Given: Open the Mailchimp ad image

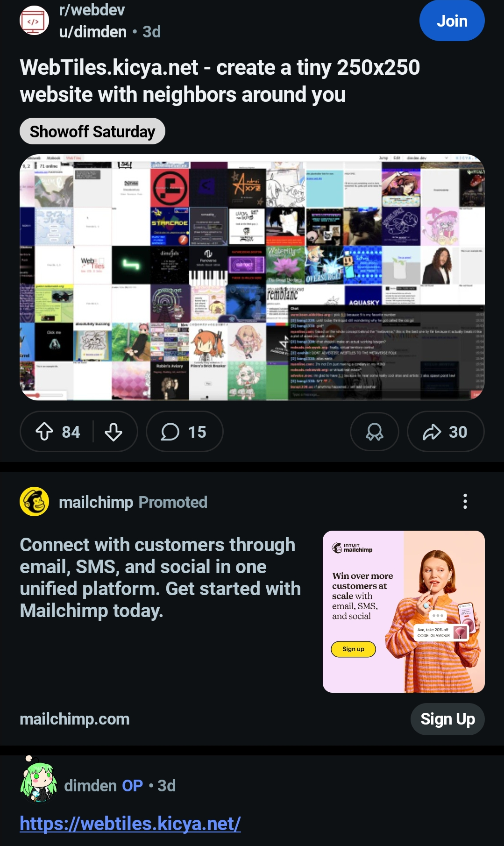Looking at the screenshot, I should [x=404, y=611].
